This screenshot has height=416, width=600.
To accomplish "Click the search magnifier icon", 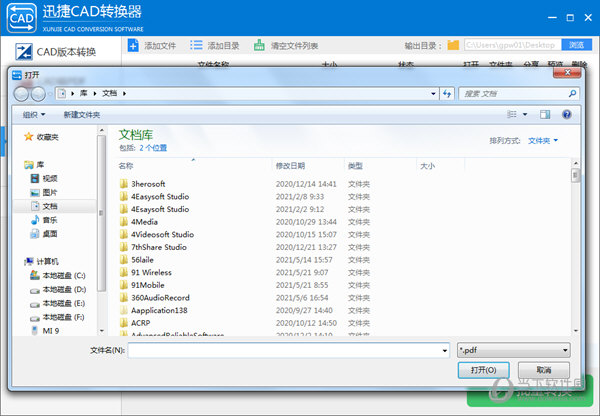I will click(x=572, y=93).
